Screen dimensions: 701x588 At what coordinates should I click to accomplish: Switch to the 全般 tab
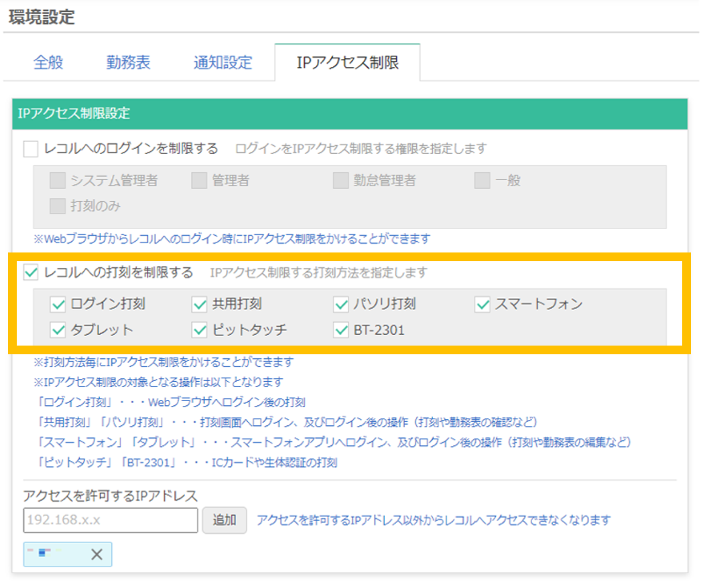[48, 62]
